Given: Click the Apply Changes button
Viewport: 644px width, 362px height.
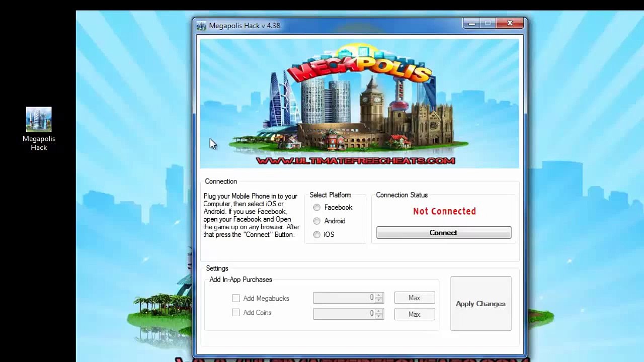Looking at the screenshot, I should coord(481,304).
